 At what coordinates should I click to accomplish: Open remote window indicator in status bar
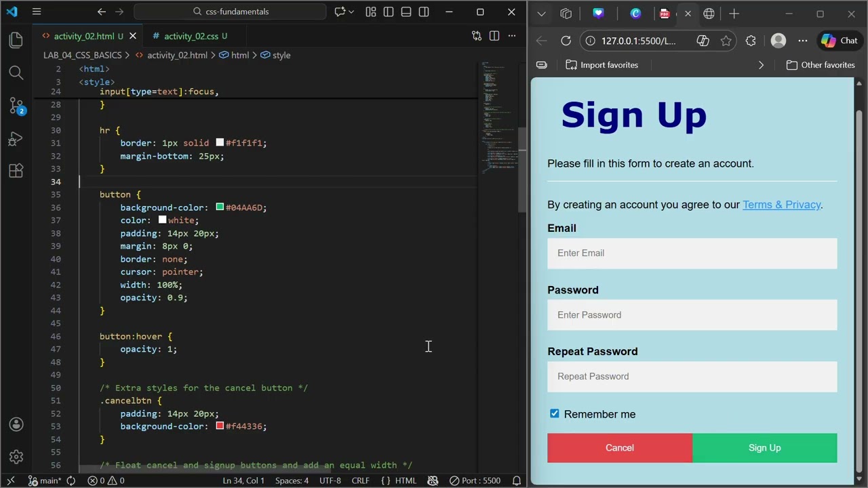coord(12,481)
